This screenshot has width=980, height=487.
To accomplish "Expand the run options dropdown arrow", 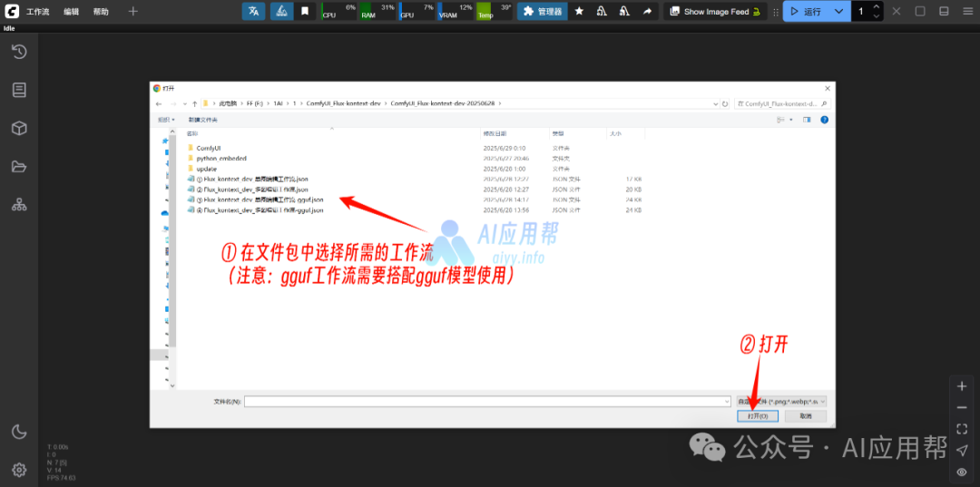I will pos(839,11).
